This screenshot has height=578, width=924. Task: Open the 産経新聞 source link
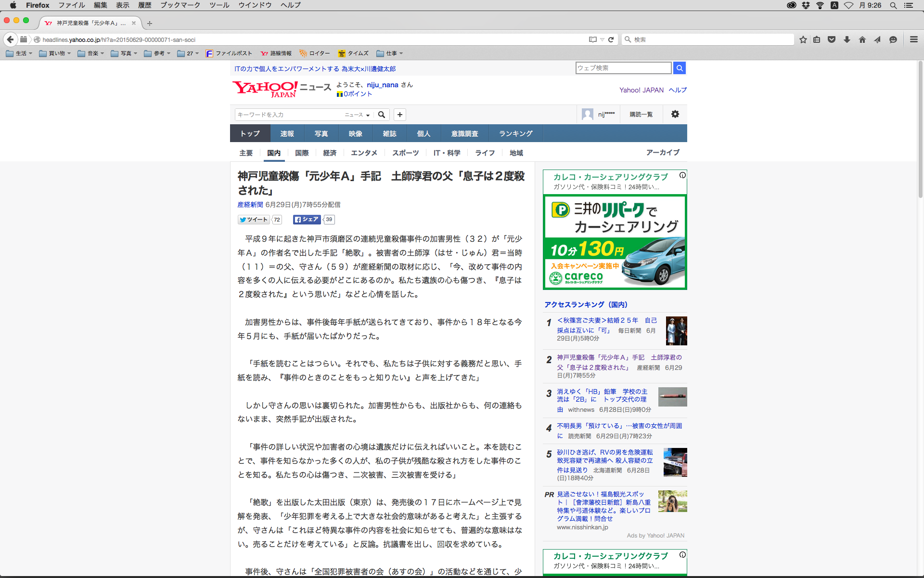pos(250,205)
